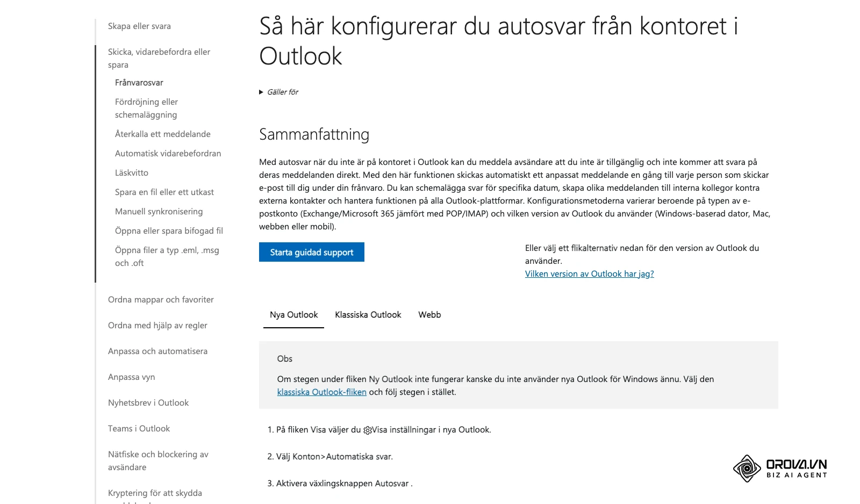This screenshot has width=860, height=504.
Task: Select 'Manuell synkronisering' in sidebar
Action: (159, 211)
